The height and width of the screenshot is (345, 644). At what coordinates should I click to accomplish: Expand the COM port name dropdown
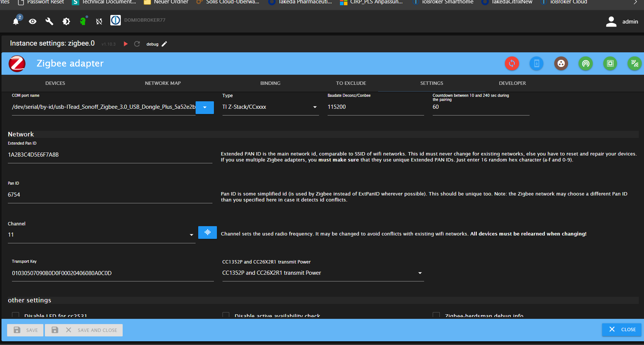click(205, 107)
